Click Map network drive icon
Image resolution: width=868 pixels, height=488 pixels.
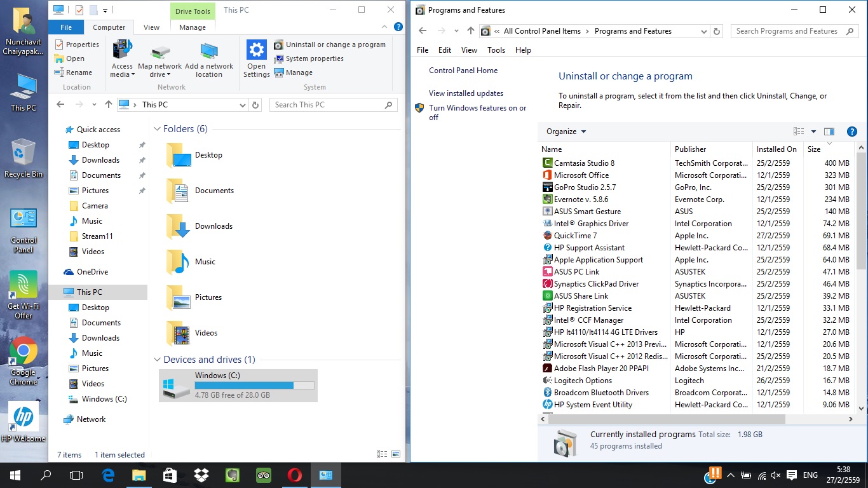point(159,52)
